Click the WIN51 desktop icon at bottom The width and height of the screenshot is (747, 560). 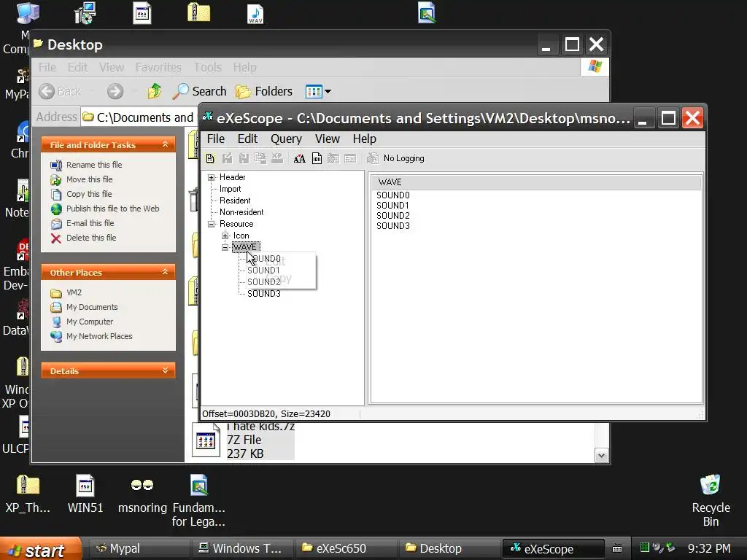click(85, 494)
